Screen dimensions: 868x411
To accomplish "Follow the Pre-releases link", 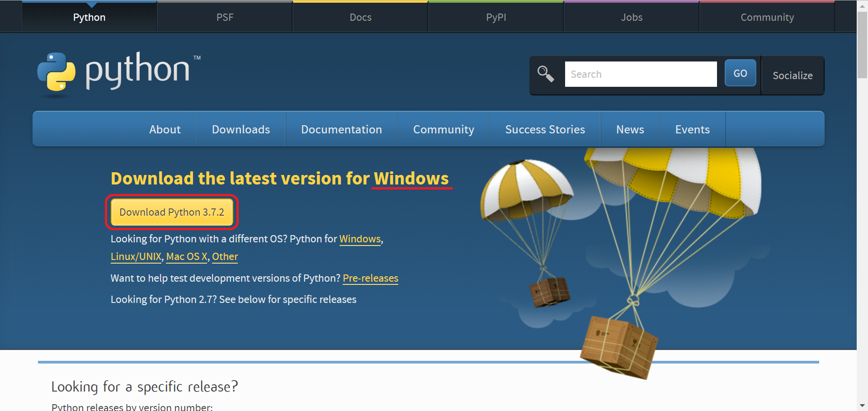I will tap(370, 278).
